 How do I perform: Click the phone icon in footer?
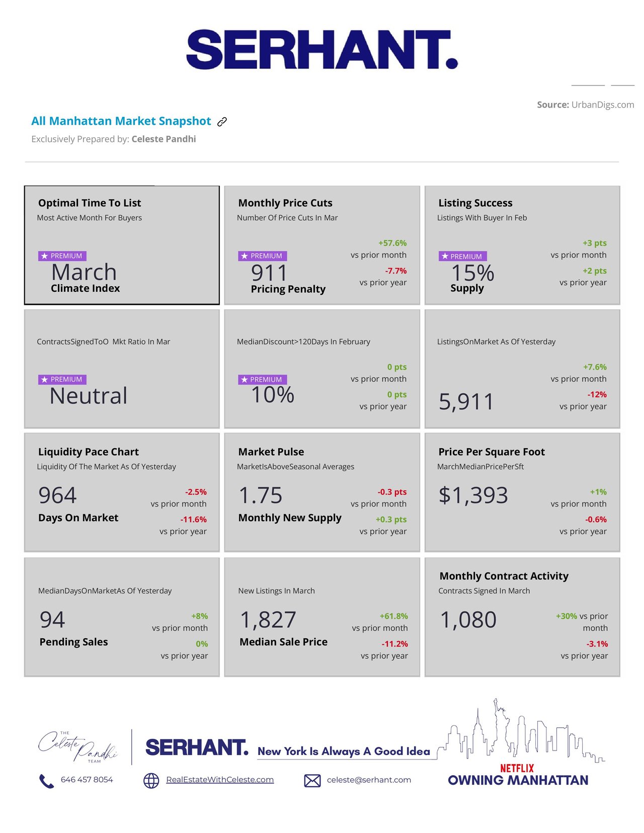[x=46, y=781]
